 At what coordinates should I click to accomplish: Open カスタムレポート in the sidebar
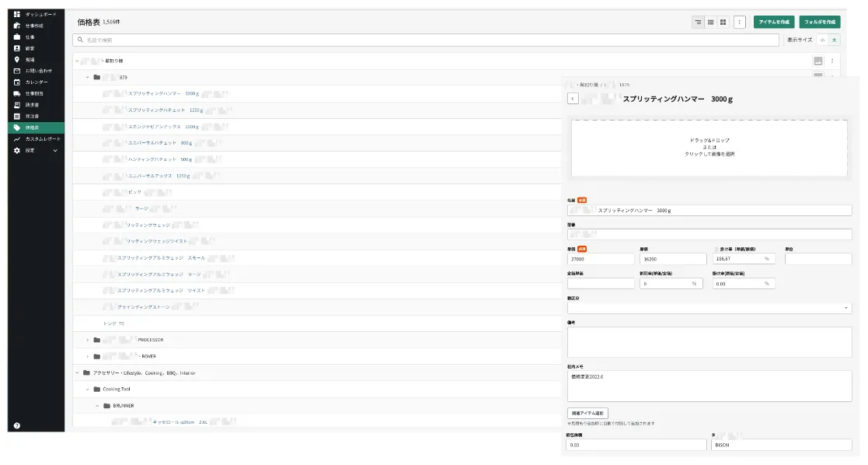pyautogui.click(x=36, y=139)
